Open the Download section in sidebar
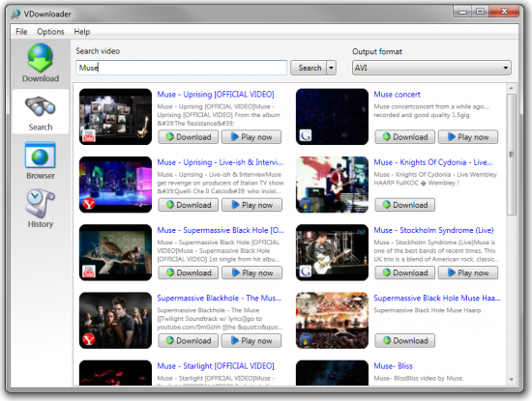The width and height of the screenshot is (532, 401). (x=41, y=63)
